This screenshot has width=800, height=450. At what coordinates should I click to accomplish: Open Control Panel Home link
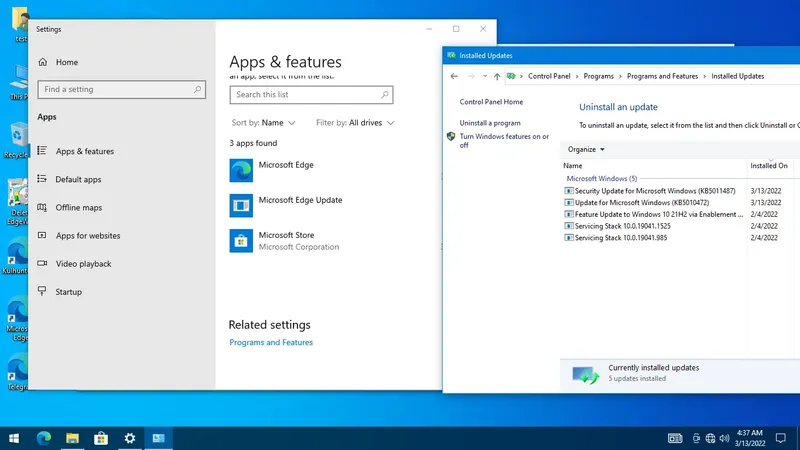click(x=491, y=102)
